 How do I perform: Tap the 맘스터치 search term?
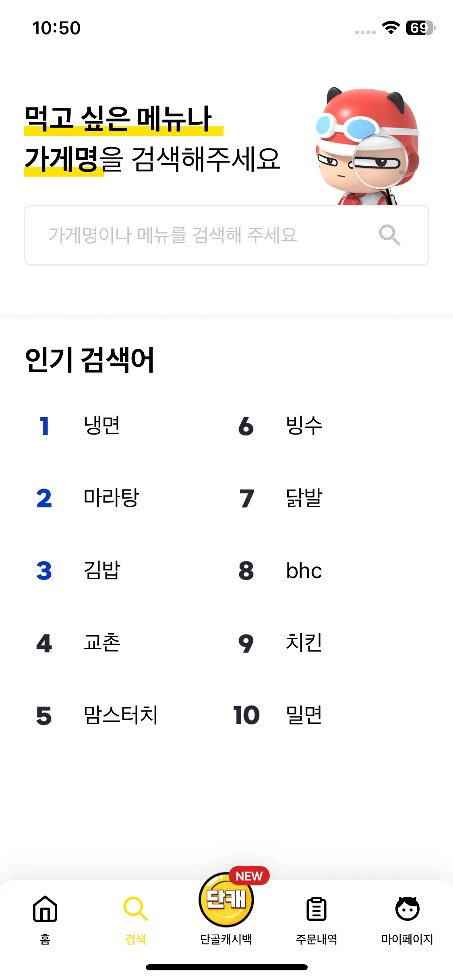pyautogui.click(x=120, y=715)
